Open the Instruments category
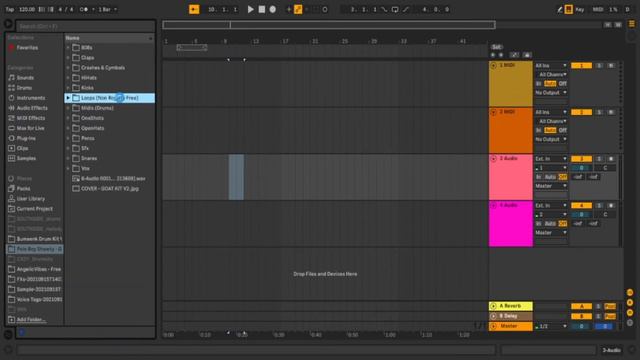 [31, 98]
